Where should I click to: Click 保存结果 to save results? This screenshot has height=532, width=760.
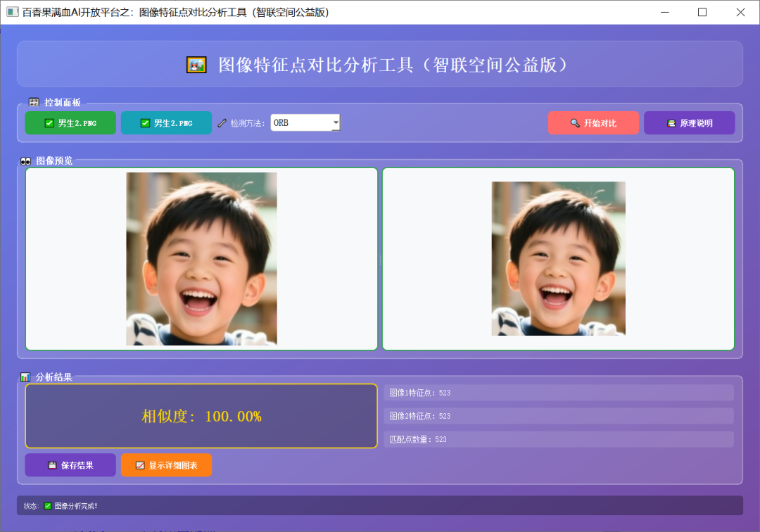tap(70, 465)
